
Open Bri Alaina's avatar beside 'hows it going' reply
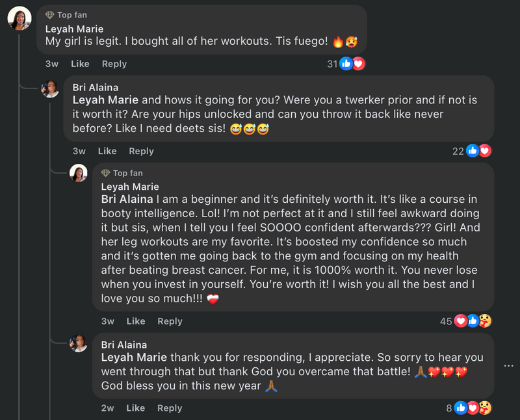point(51,88)
